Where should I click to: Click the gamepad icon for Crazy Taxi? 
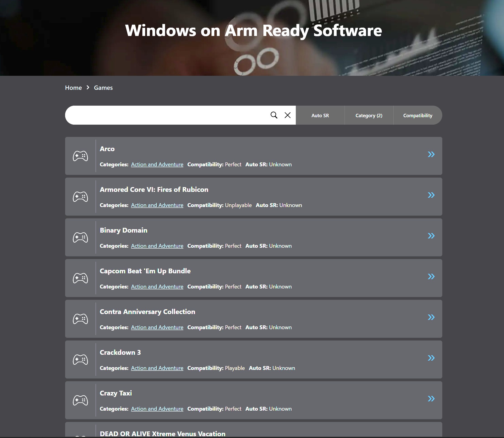(x=80, y=400)
